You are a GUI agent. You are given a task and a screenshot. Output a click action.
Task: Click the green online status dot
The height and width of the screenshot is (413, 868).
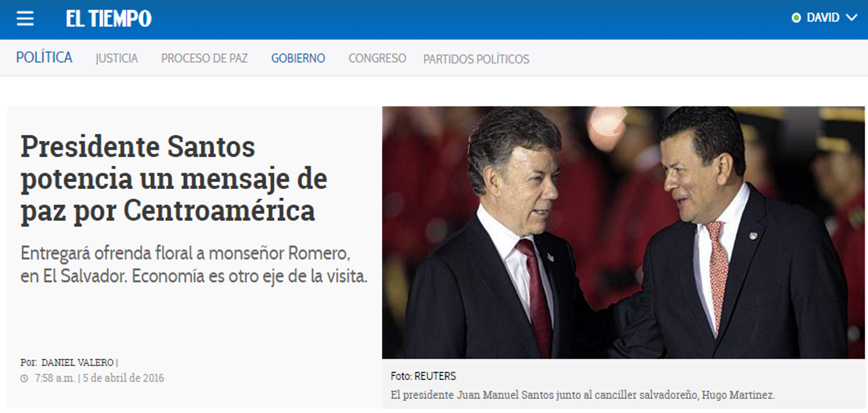tap(796, 18)
